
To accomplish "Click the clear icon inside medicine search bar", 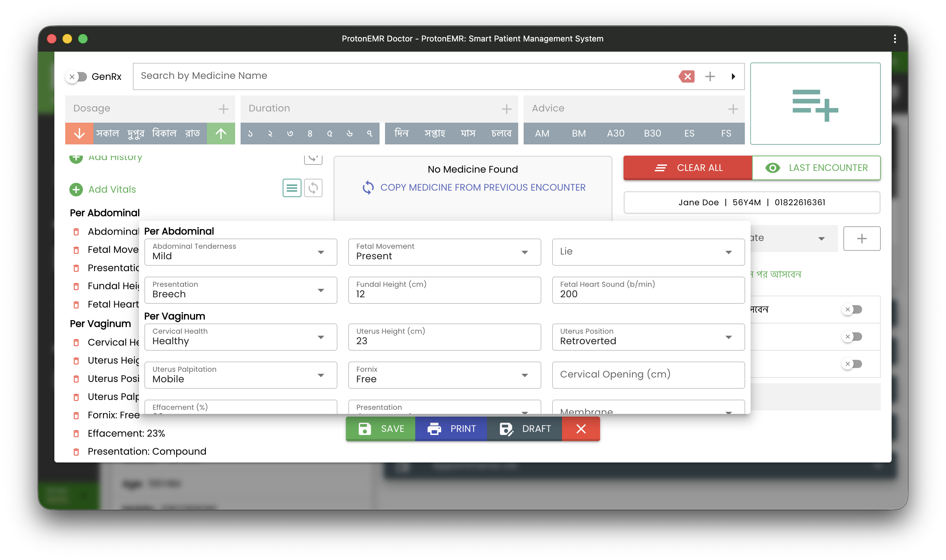I will click(x=687, y=76).
